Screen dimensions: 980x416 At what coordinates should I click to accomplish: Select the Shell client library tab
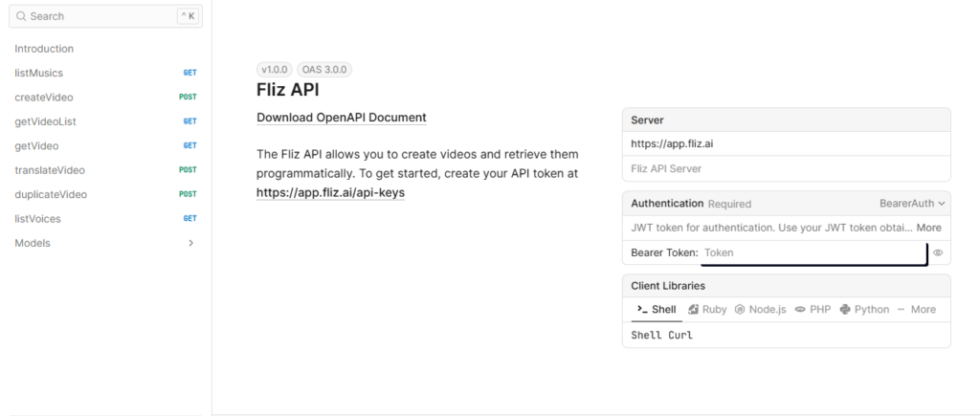657,310
